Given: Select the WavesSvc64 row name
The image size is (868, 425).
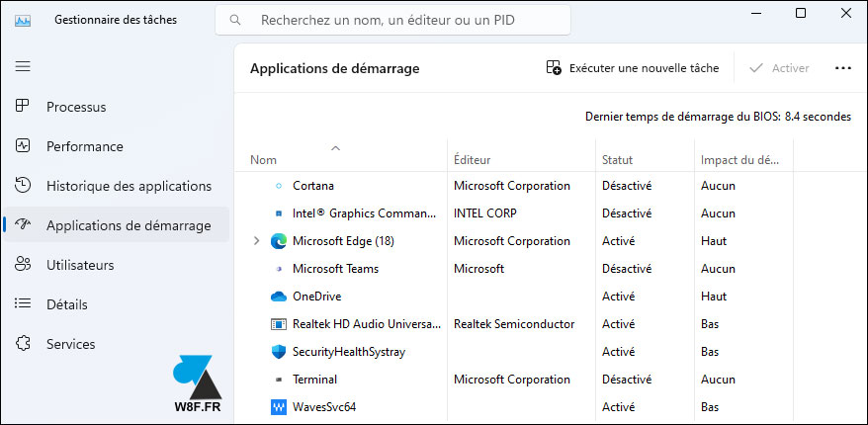Looking at the screenshot, I should pyautogui.click(x=324, y=407).
